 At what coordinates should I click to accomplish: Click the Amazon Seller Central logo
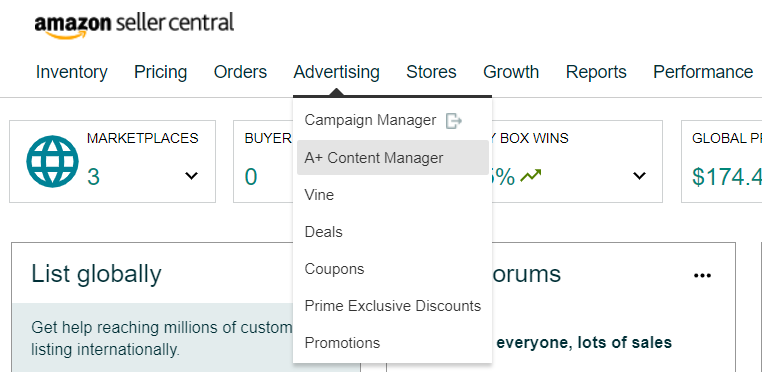(x=134, y=26)
